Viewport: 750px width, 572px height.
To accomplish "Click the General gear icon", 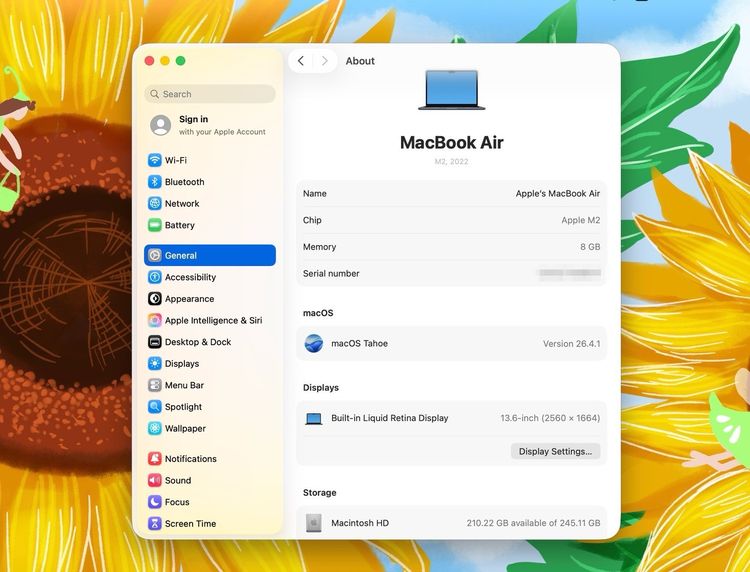I will pyautogui.click(x=154, y=255).
